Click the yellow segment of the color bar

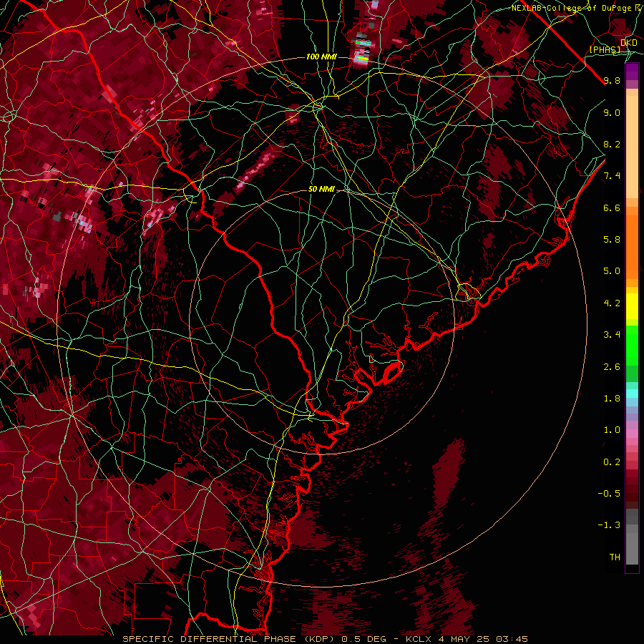(632, 306)
